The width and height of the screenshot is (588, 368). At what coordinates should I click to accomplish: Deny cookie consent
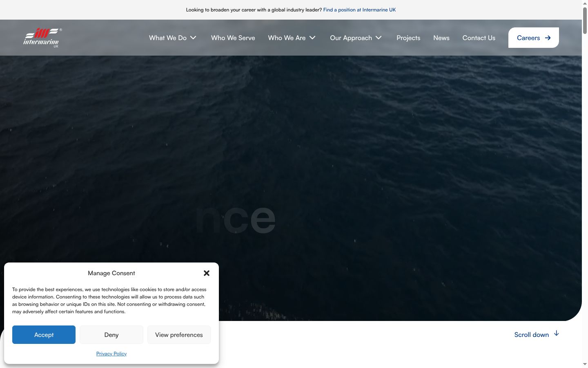[111, 334]
